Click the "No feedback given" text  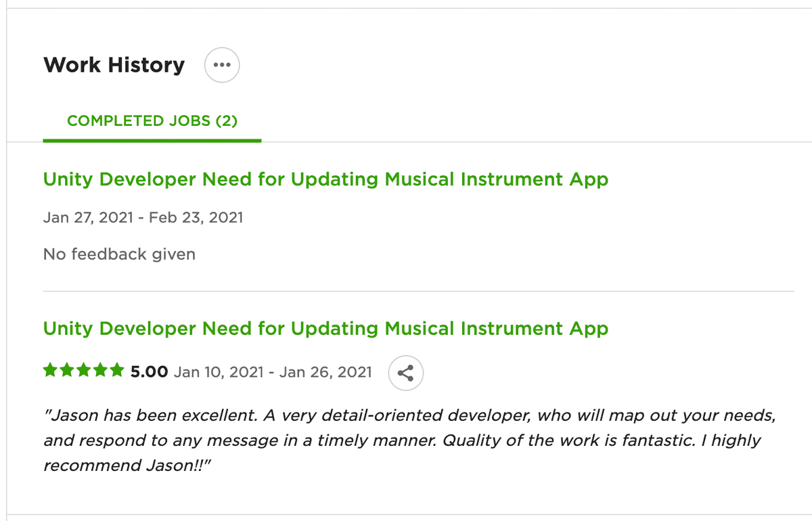[x=119, y=254]
